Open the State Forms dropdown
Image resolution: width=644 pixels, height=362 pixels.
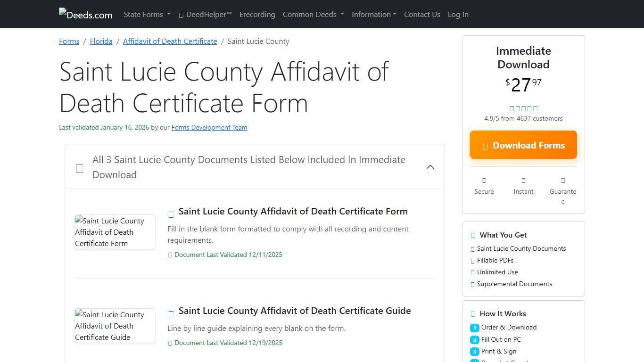pyautogui.click(x=147, y=14)
